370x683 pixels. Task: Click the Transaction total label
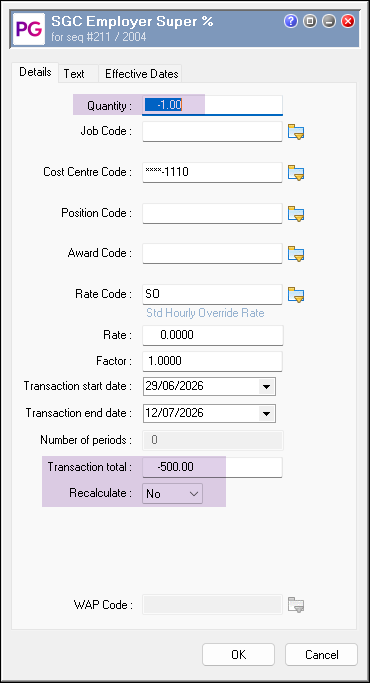[90, 467]
